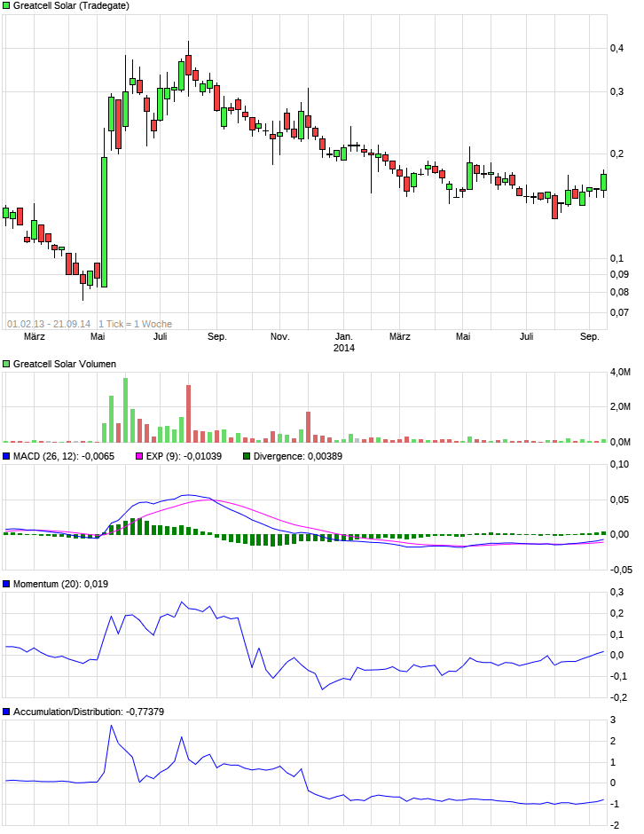Click the tallest green volume bar
This screenshot has height=834, width=644.
pyautogui.click(x=125, y=410)
